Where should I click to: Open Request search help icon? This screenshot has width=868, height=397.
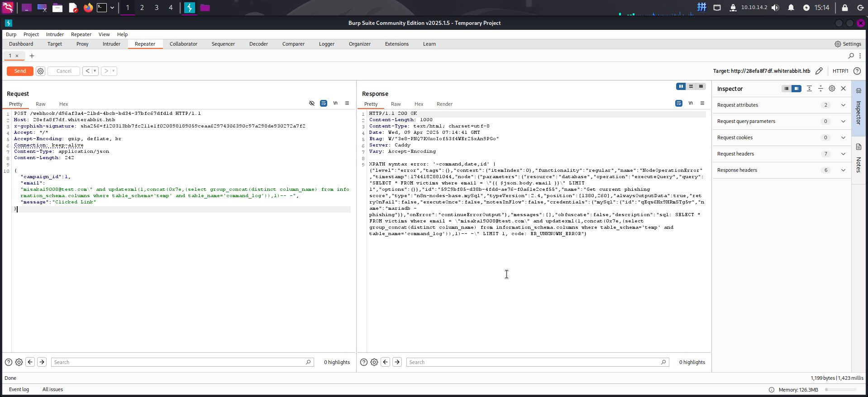click(x=9, y=362)
